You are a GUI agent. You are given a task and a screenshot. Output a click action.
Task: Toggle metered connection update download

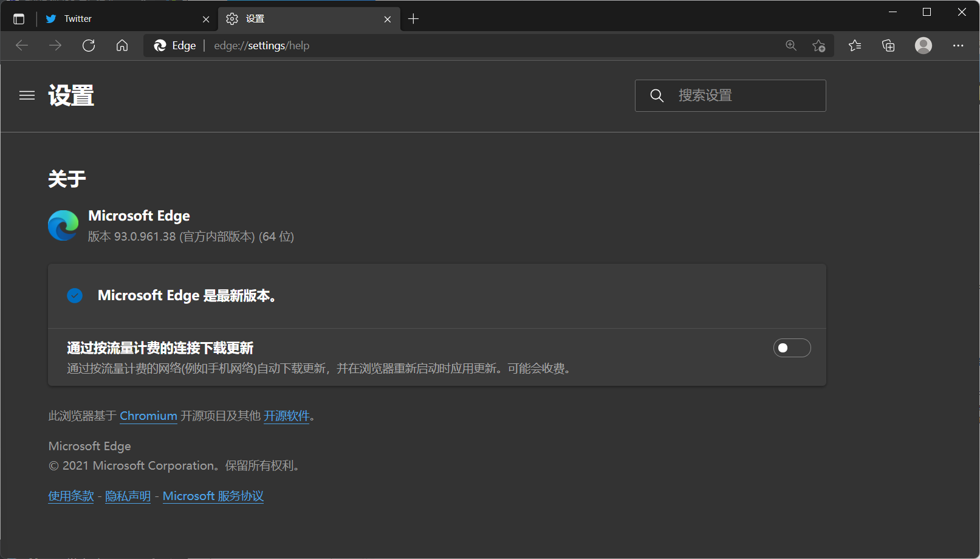pyautogui.click(x=792, y=348)
